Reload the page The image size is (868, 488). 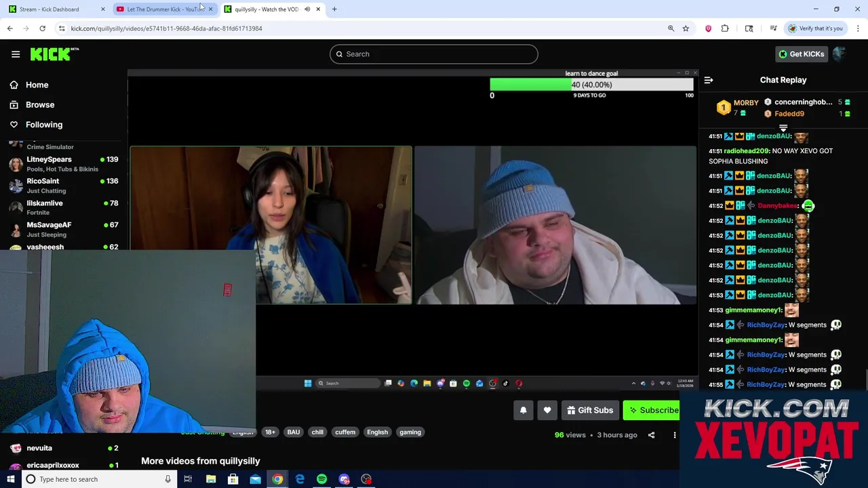[x=42, y=28]
